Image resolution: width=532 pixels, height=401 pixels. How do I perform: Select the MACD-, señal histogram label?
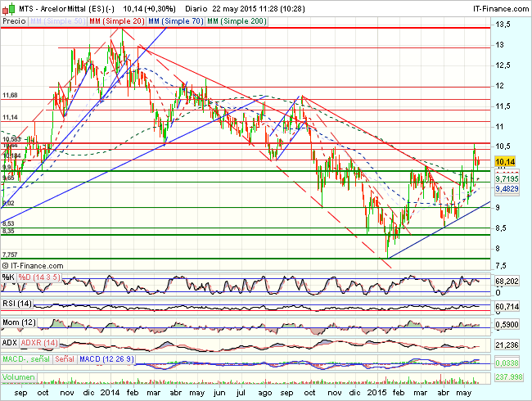tap(26, 359)
